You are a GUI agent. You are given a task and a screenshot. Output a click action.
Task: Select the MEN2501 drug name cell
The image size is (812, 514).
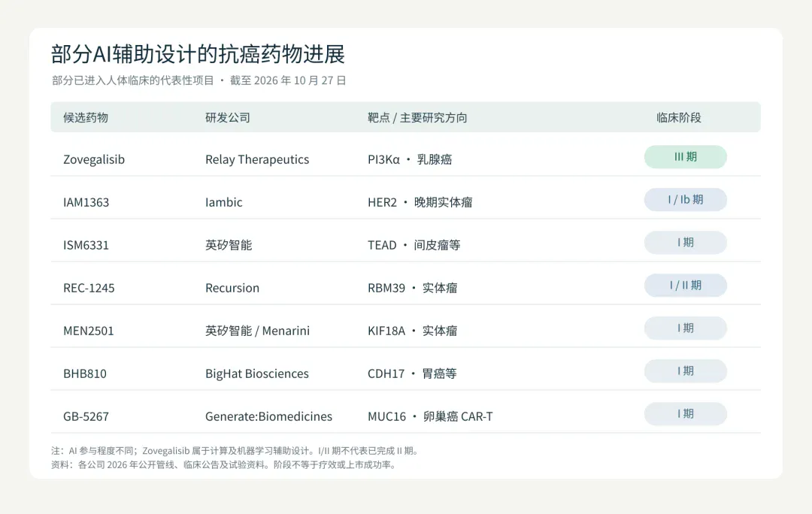point(88,331)
